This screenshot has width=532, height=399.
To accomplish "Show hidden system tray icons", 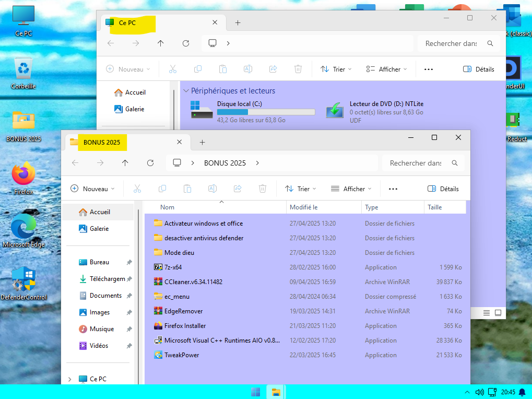I will click(x=467, y=392).
